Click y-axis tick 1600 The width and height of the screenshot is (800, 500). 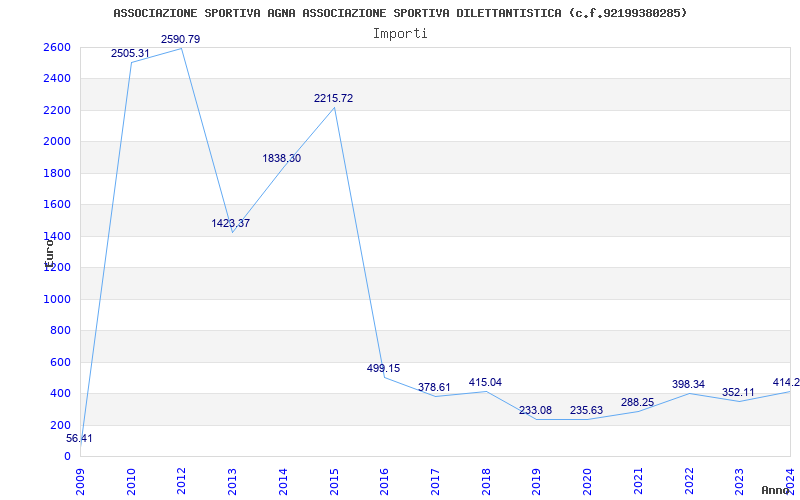pyautogui.click(x=58, y=205)
